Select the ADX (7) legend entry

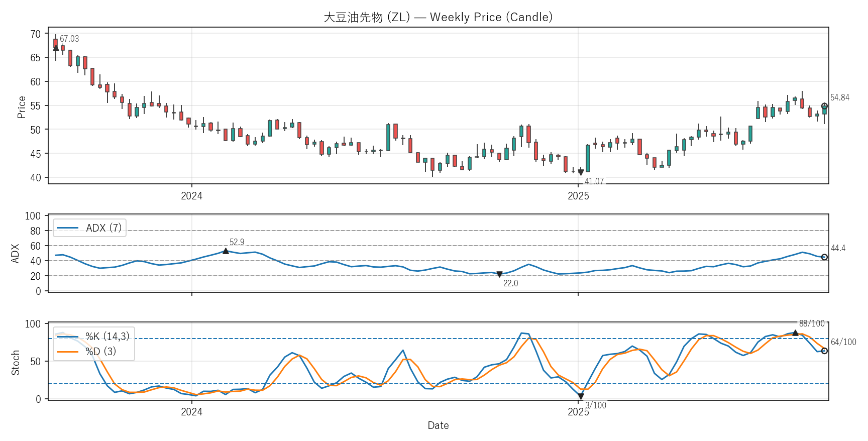click(x=89, y=228)
